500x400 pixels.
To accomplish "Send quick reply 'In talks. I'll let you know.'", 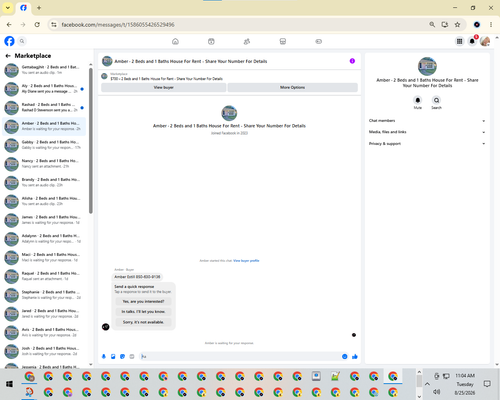I will point(143,312).
